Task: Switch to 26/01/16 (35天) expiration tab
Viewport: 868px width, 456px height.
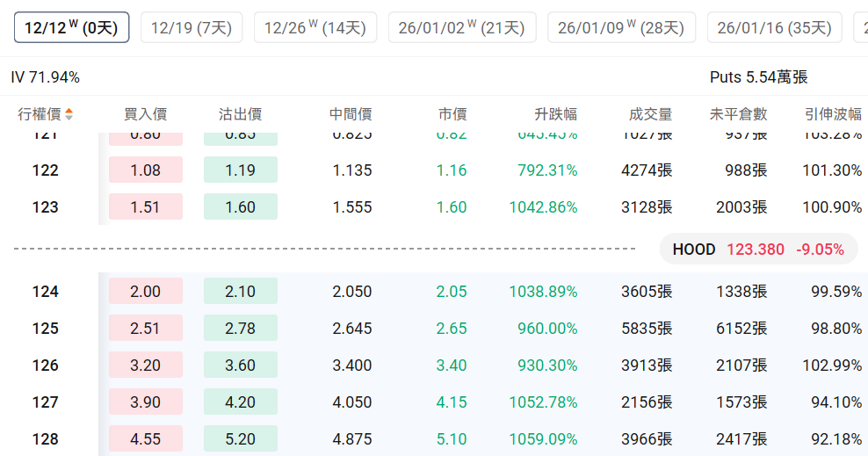Action: 774,27
